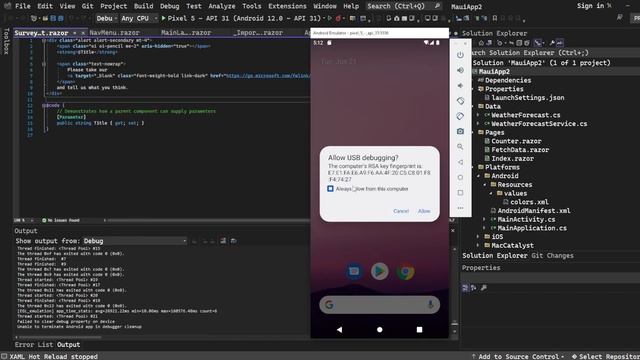The height and width of the screenshot is (360, 640).
Task: Open Toolbox side panel
Action: coord(6,41)
